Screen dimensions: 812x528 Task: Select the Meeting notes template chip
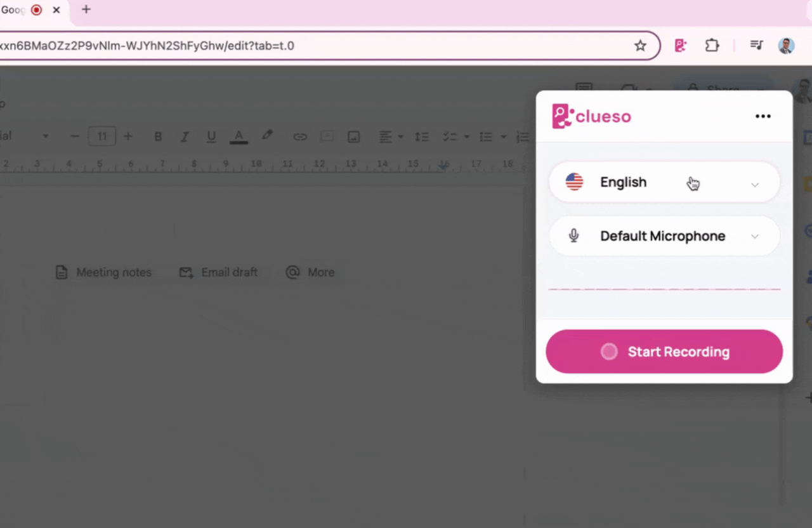pyautogui.click(x=103, y=272)
